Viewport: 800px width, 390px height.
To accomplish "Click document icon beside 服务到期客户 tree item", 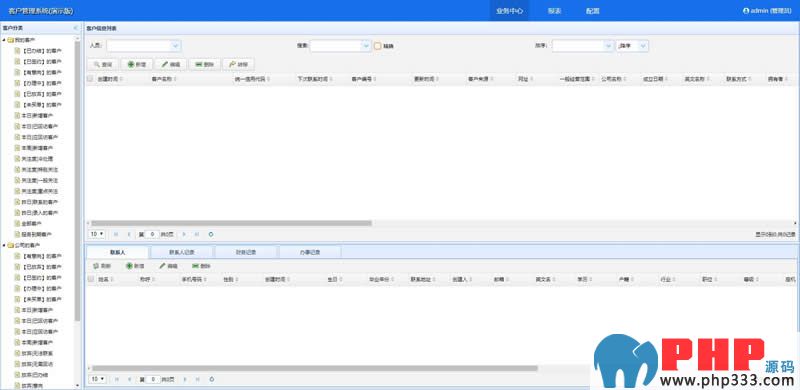I will [x=17, y=234].
